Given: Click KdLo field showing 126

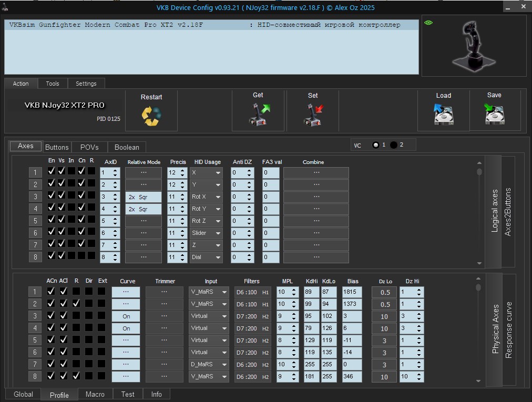Looking at the screenshot, I should pyautogui.click(x=329, y=328).
